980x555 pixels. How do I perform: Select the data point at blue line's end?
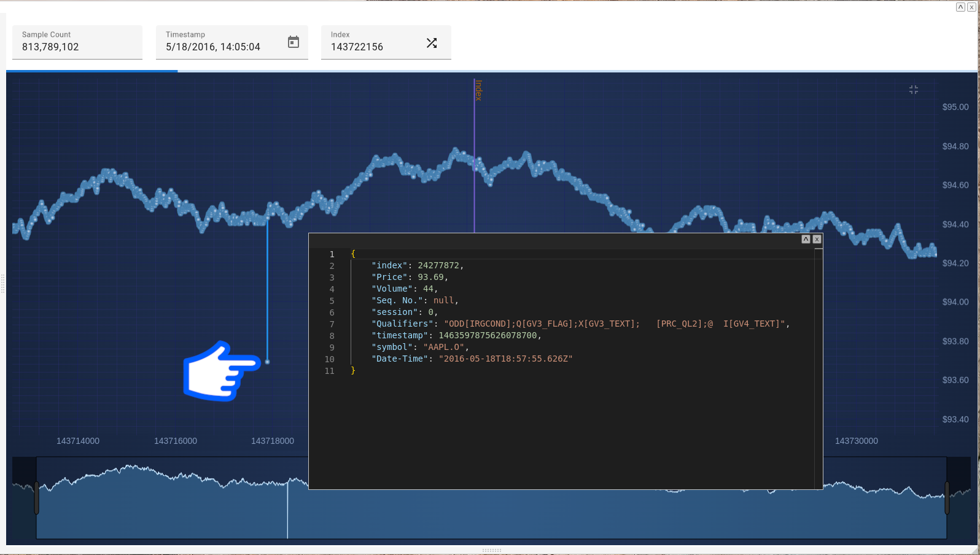coord(267,362)
